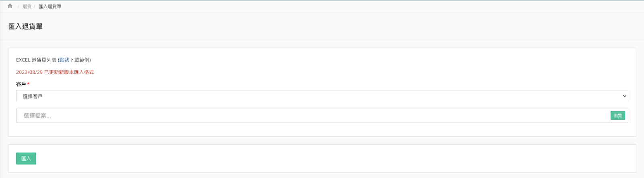Click empty space right of the 2023/08/29 notice
The image size is (644, 178).
tap(322, 72)
